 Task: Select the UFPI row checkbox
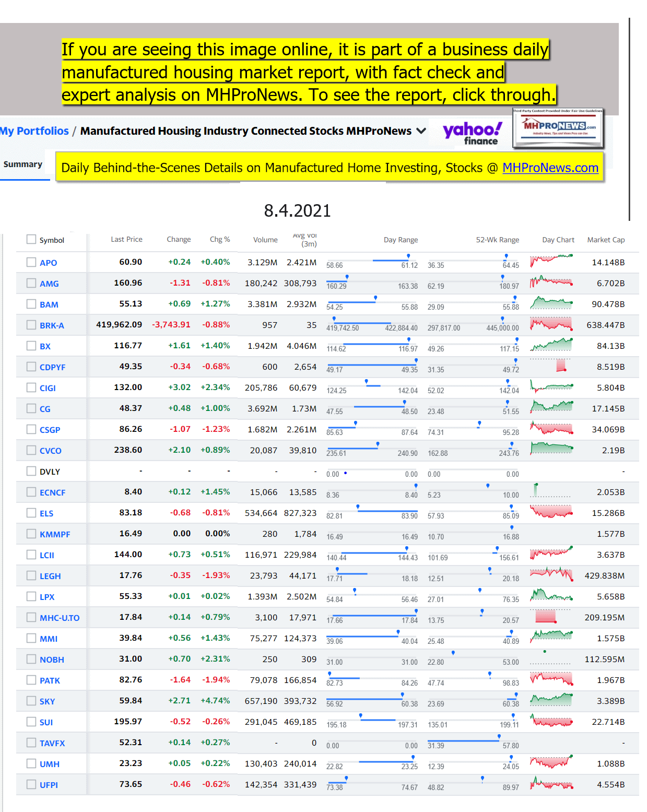(31, 784)
